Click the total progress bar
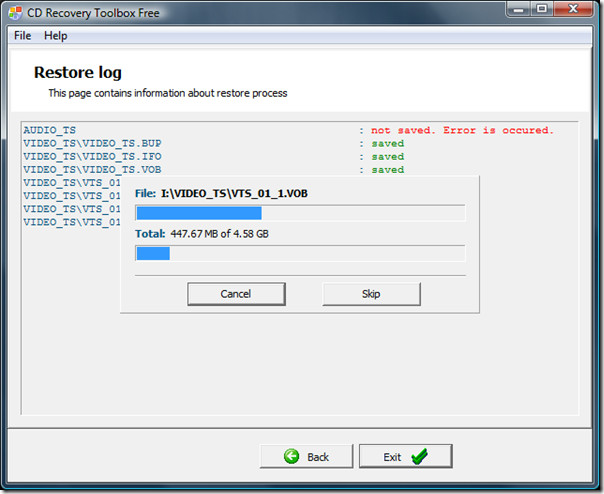604x494 pixels. [300, 254]
